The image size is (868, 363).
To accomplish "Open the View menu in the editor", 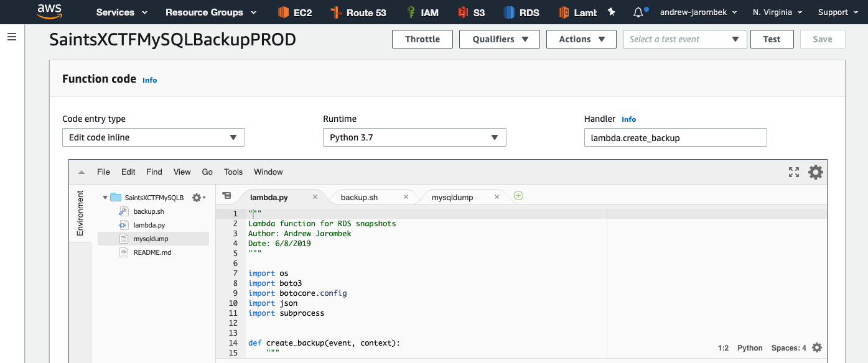I will pyautogui.click(x=182, y=172).
